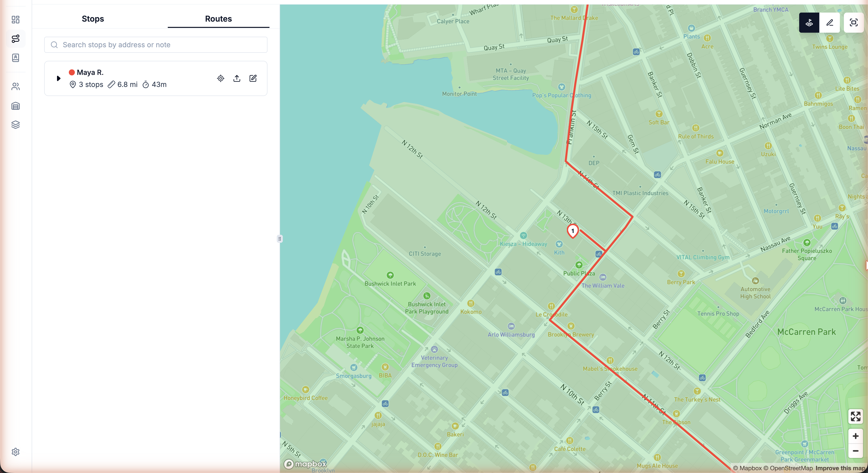
Task: Click the Kith clothing store icon
Action: tap(559, 244)
